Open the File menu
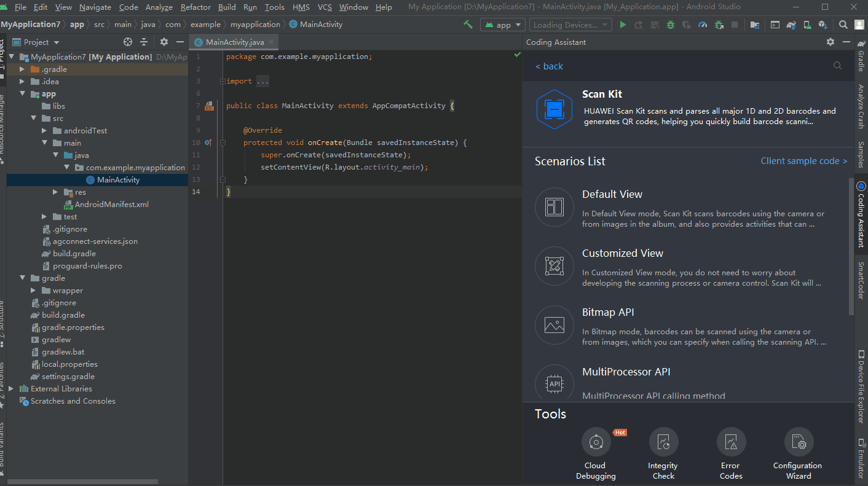This screenshot has width=868, height=486. pos(20,7)
